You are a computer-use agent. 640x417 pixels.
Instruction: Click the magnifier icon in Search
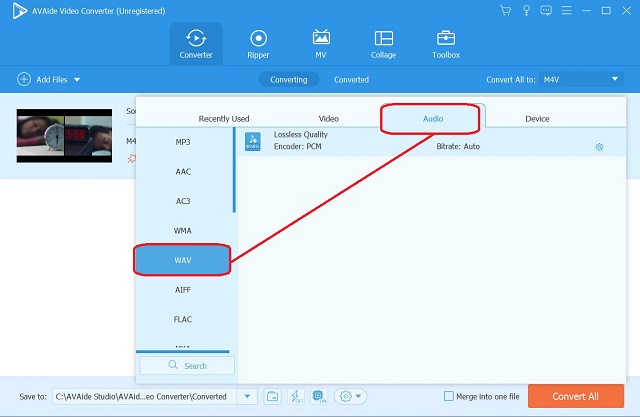click(173, 364)
